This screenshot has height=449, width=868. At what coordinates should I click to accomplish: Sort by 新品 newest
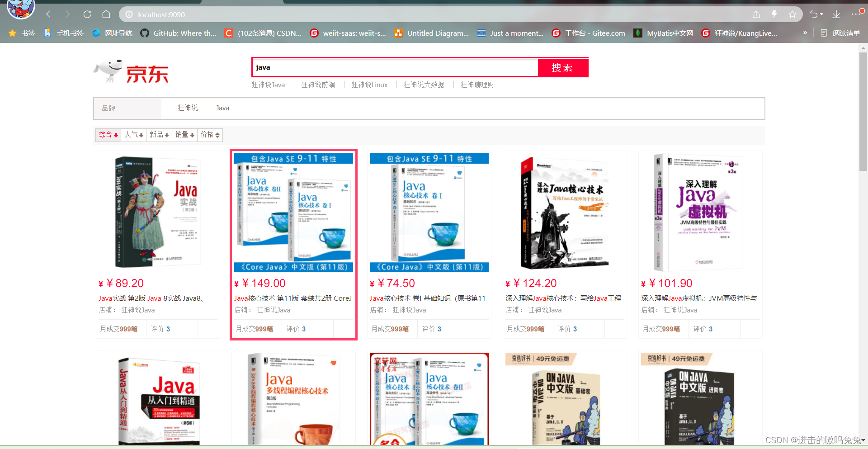159,135
